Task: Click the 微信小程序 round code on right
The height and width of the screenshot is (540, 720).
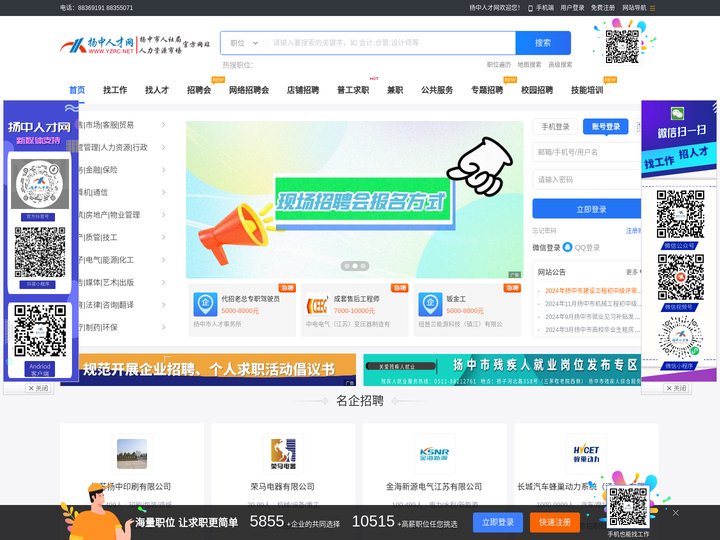Action: (x=681, y=338)
